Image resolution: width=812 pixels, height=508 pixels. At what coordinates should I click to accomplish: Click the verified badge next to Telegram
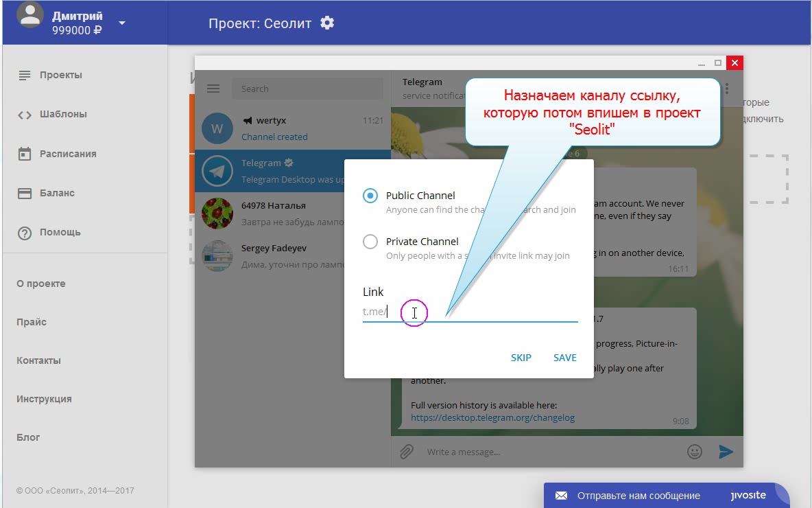pos(289,163)
